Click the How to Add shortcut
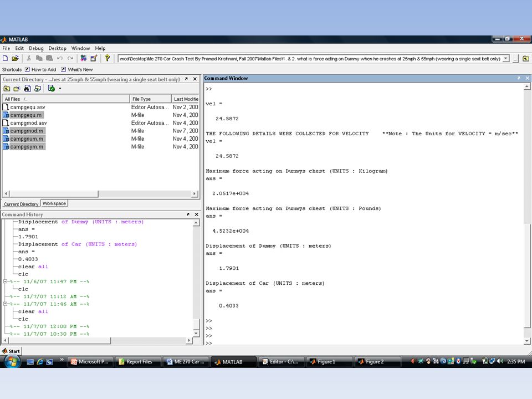532x399 pixels. [40, 70]
